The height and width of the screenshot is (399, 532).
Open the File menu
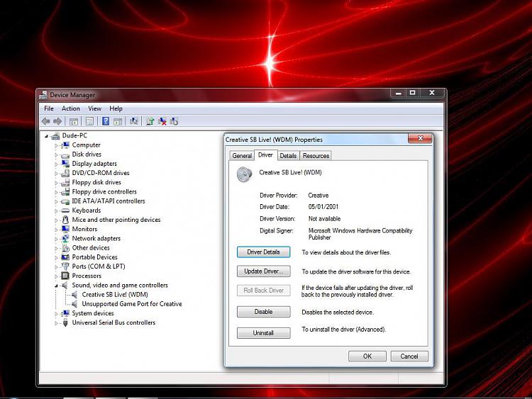tap(49, 108)
